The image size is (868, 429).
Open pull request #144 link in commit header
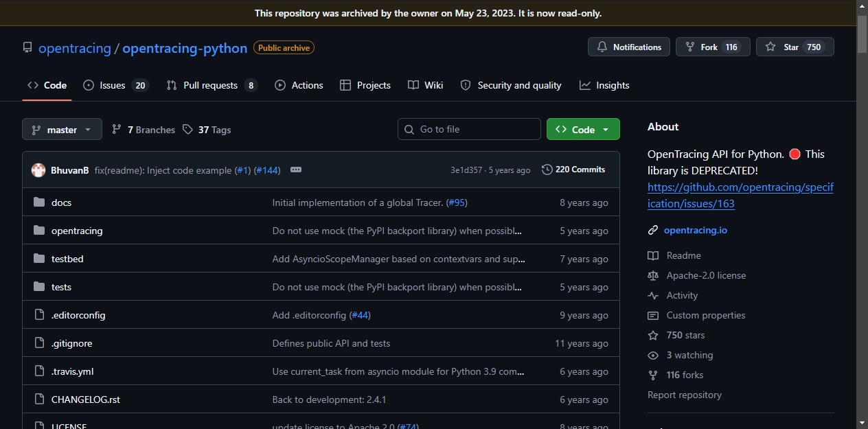coord(267,170)
